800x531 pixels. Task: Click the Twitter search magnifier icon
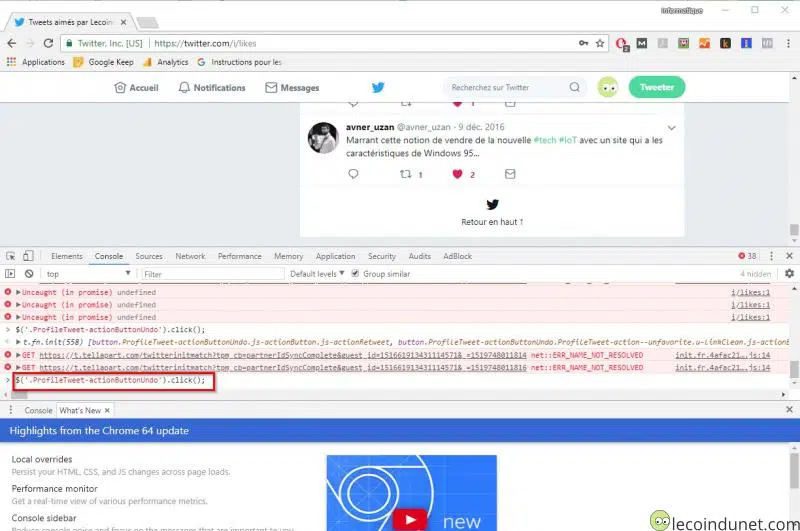[x=574, y=87]
